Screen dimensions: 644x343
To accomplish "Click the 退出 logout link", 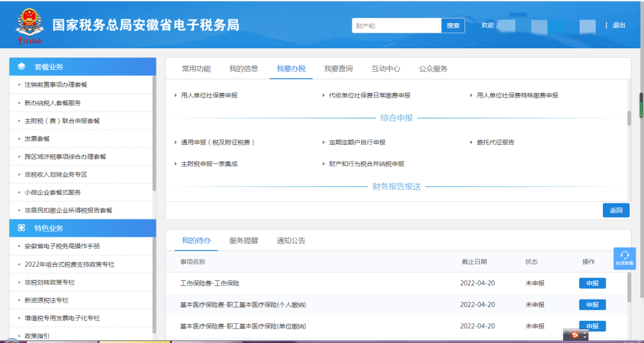I will coord(619,25).
